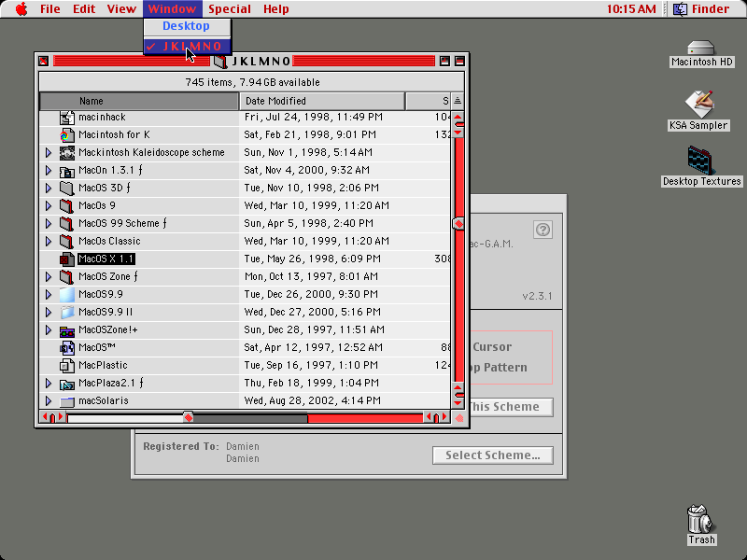Click the MacPlastic file icon

click(x=66, y=365)
